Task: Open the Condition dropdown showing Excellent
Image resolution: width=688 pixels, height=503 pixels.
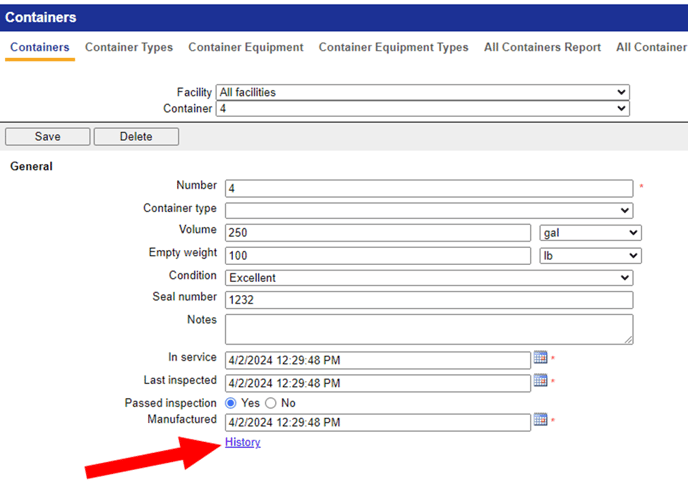Action: click(429, 278)
